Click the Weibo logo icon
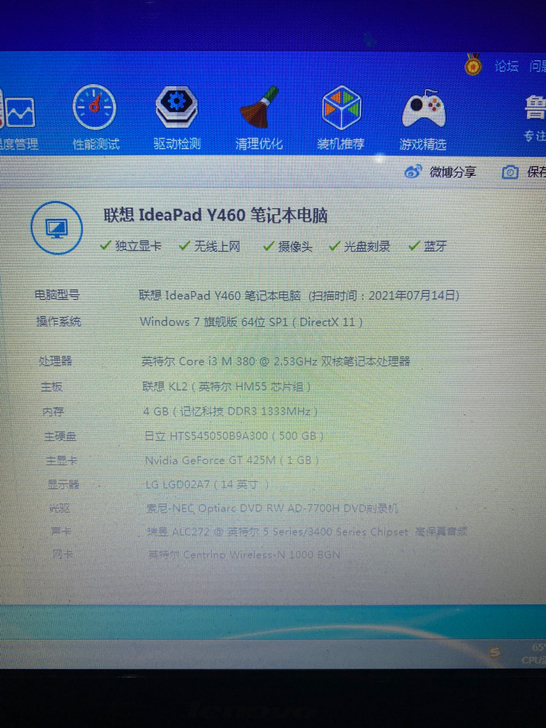546x728 pixels. (x=413, y=172)
